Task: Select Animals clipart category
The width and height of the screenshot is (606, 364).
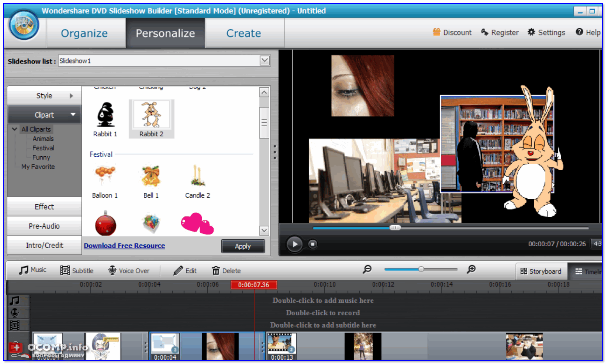Action: (x=43, y=139)
